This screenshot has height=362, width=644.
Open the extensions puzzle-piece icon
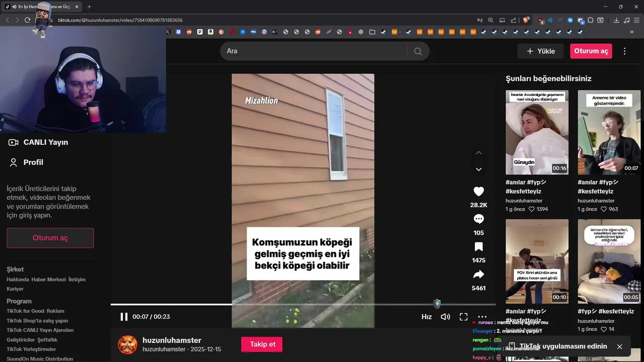coord(590,20)
